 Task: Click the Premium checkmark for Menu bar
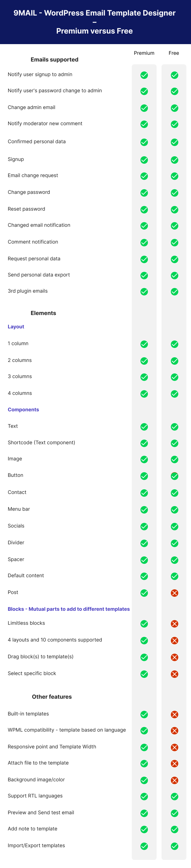tap(144, 510)
